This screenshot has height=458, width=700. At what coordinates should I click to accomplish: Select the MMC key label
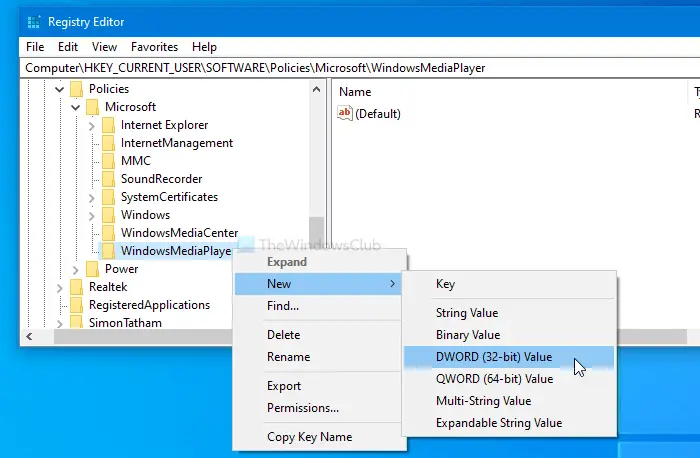[136, 161]
